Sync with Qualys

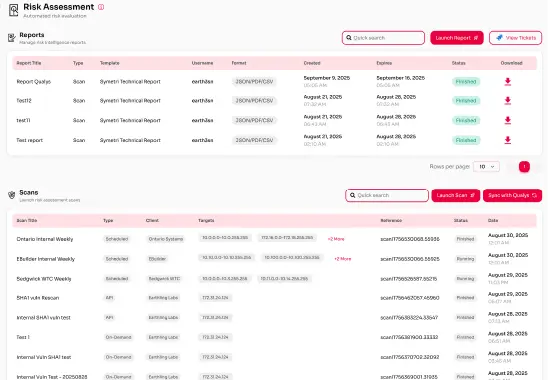tap(512, 195)
